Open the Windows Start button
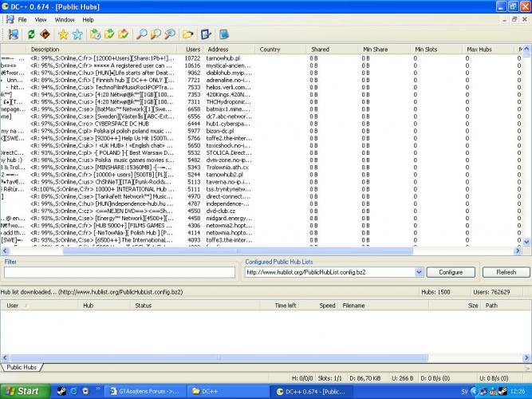532x399 pixels. 22,391
